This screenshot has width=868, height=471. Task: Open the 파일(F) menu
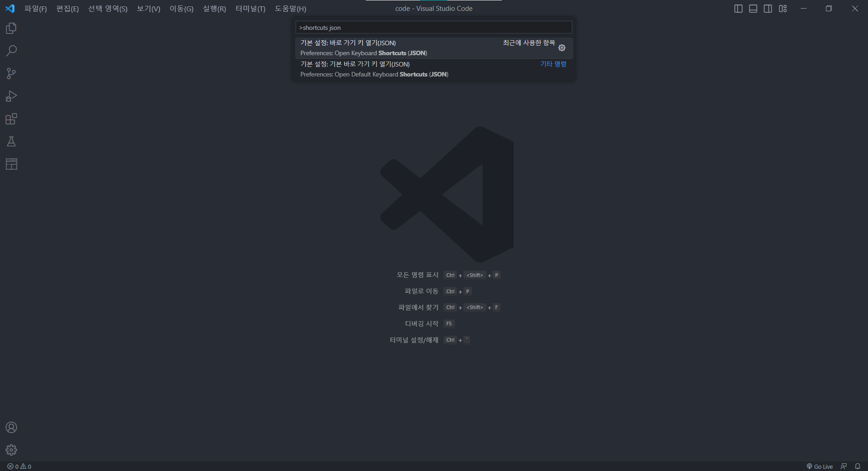tap(36, 9)
